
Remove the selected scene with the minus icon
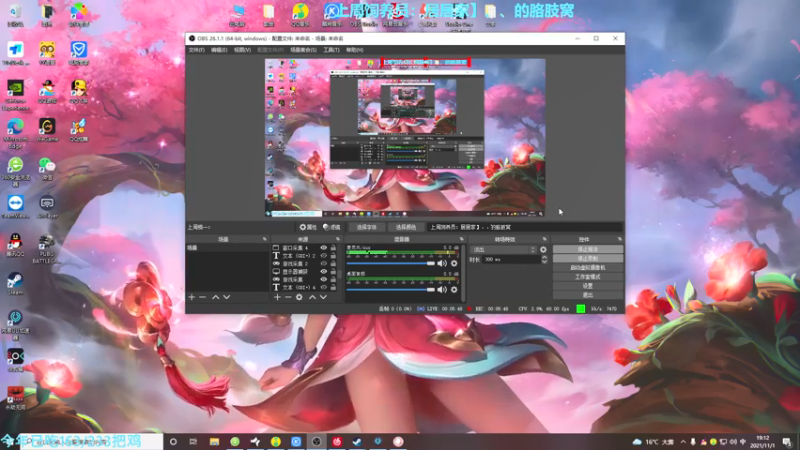(203, 297)
